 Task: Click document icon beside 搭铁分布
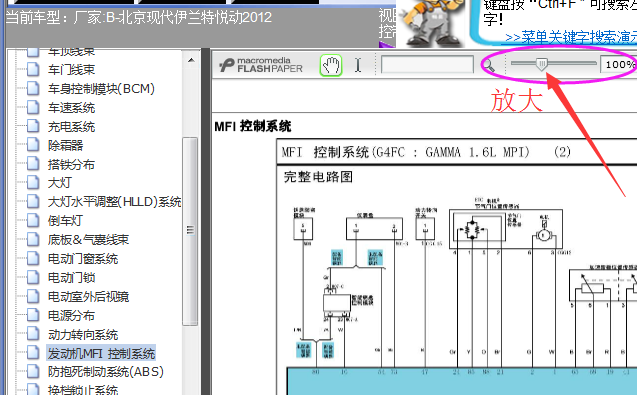[33, 164]
